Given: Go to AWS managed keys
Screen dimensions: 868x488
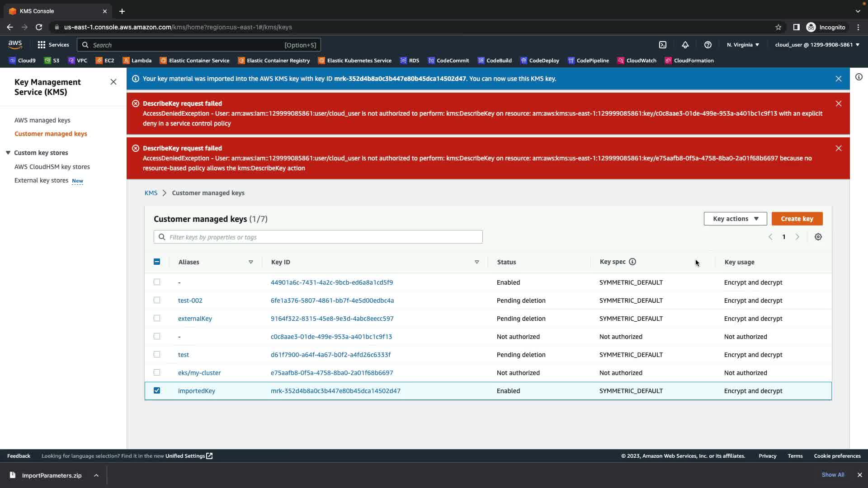Looking at the screenshot, I should [x=42, y=120].
